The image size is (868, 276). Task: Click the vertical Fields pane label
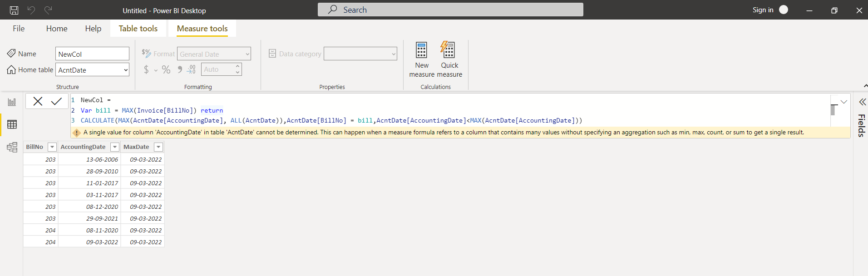click(x=861, y=125)
